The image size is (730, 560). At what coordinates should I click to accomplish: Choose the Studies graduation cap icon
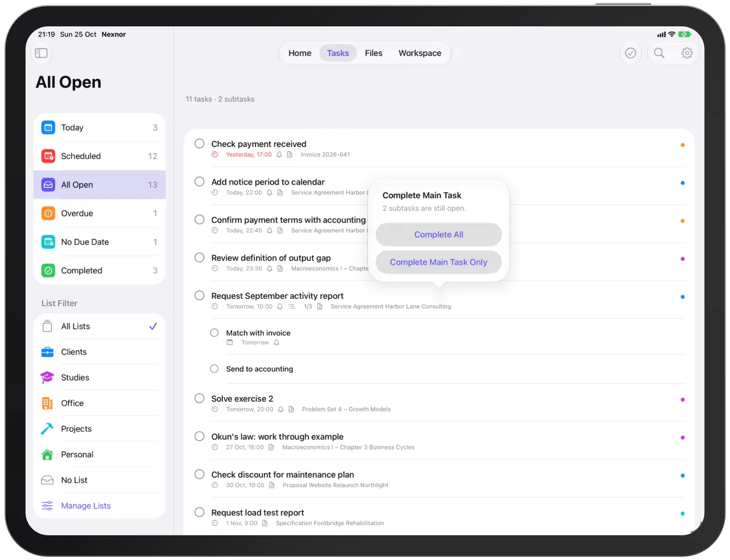[48, 378]
